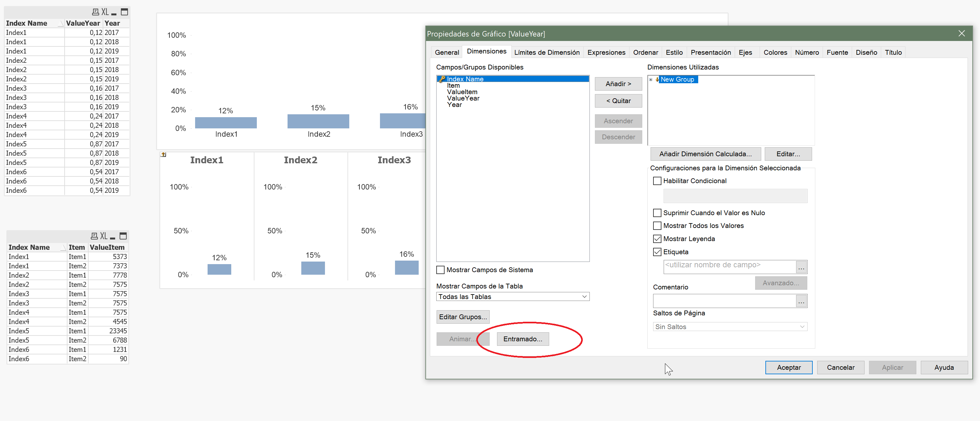Maximize the top table box
This screenshot has height=421, width=980.
(124, 12)
